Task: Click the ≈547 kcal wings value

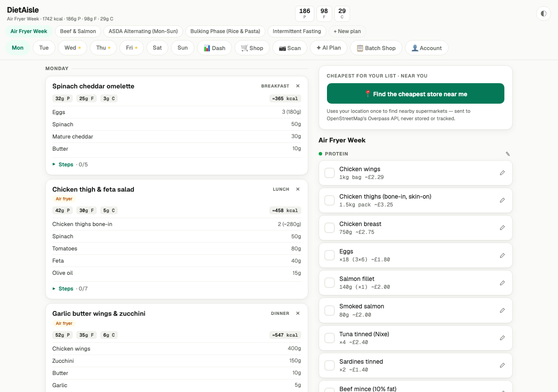Action: coord(285,335)
